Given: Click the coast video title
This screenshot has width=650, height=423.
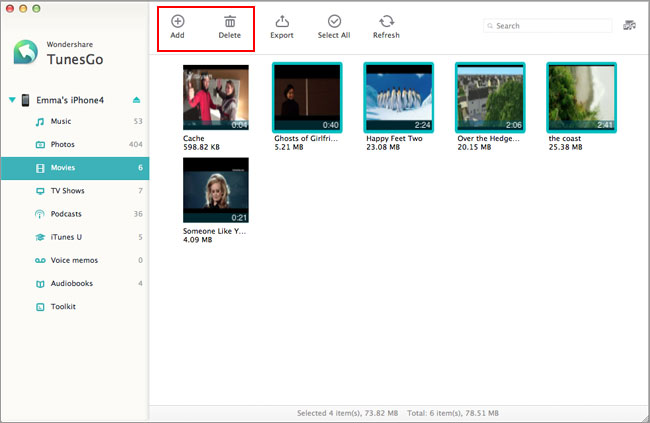Looking at the screenshot, I should pos(565,139).
